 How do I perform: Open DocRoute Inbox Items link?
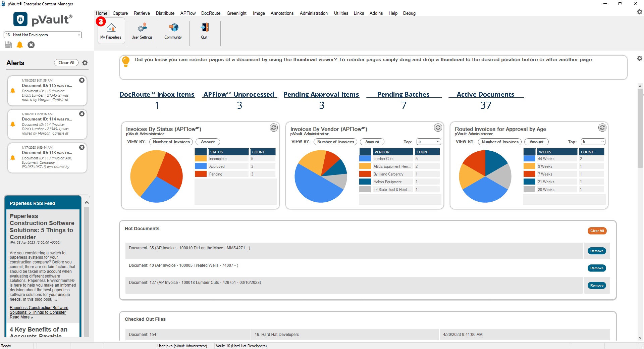click(x=157, y=95)
